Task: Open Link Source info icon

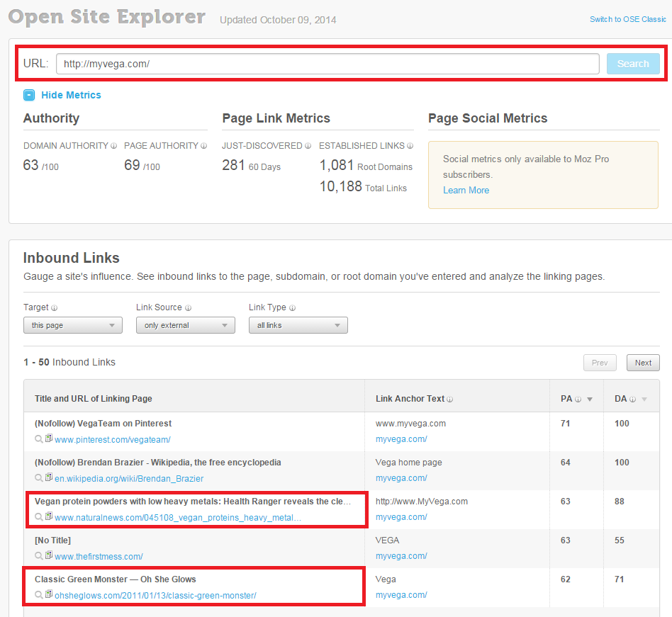Action: coord(188,308)
